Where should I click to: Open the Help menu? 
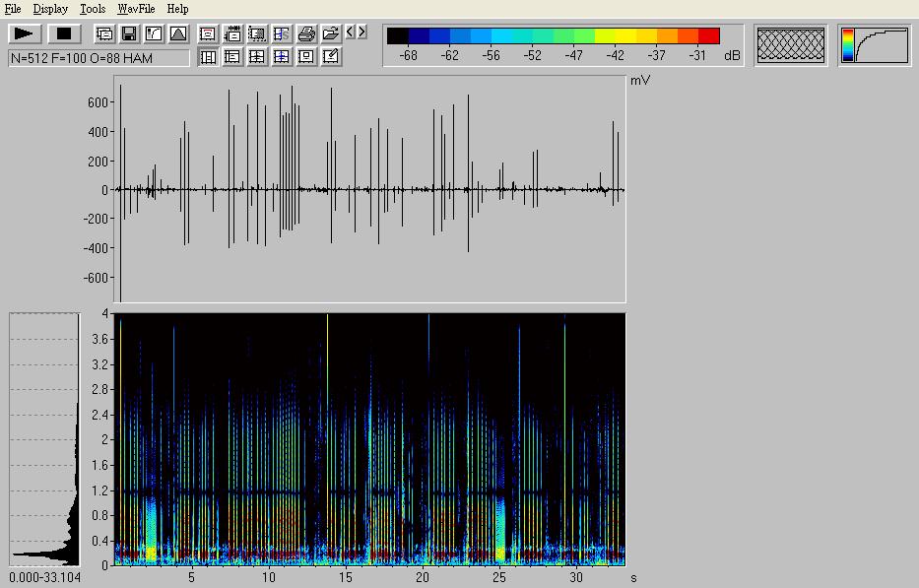pyautogui.click(x=177, y=9)
